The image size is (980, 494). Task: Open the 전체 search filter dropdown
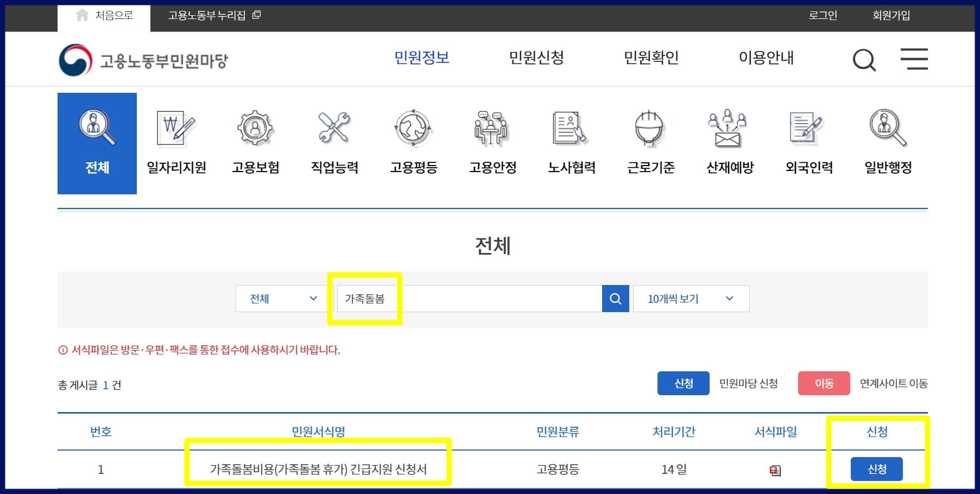279,298
